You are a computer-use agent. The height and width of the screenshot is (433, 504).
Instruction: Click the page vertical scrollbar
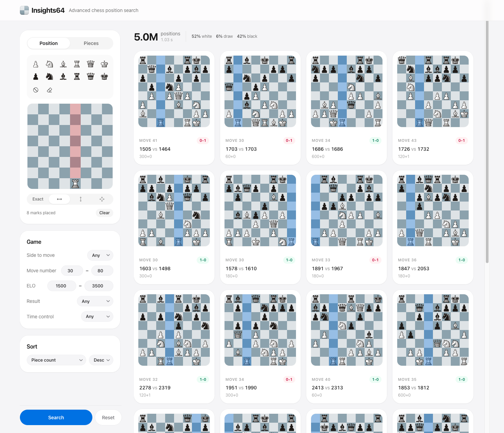coord(487,142)
